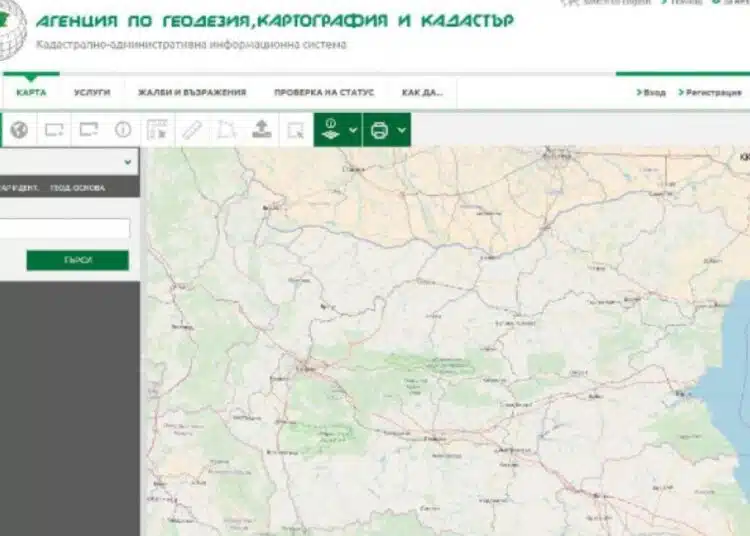Image resolution: width=750 pixels, height=536 pixels.
Task: Open the УСЛУГИ menu tab
Action: (x=92, y=92)
